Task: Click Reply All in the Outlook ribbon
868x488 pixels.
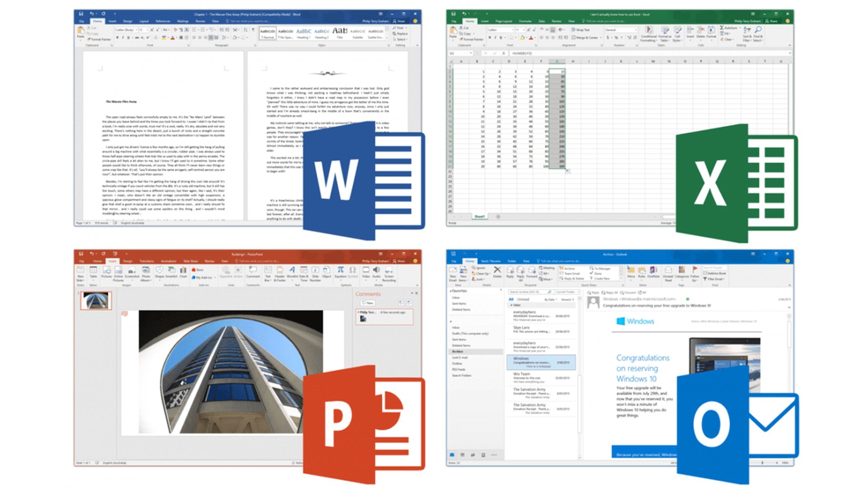Action: 520,274
